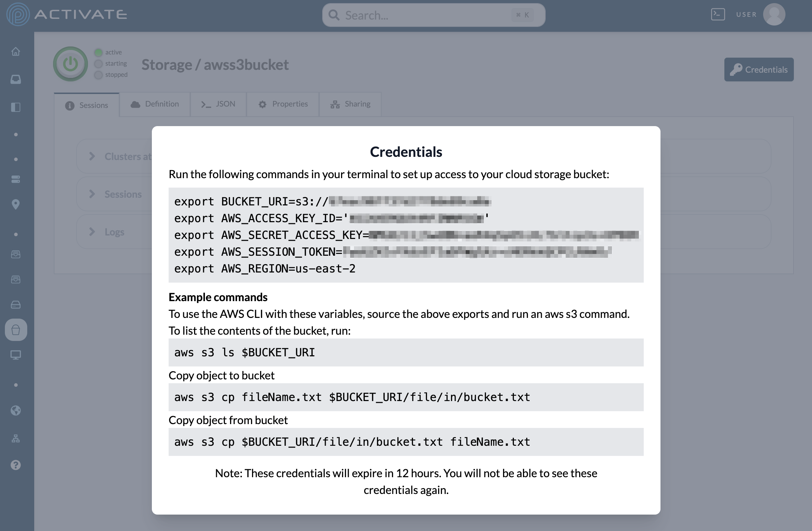Open the monitor icon in the sidebar
Screen dimensions: 812x531
point(16,355)
